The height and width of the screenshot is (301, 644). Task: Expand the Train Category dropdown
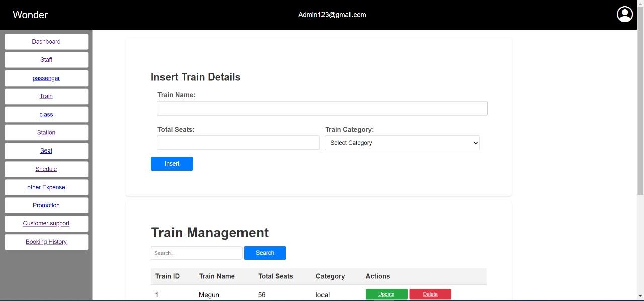(402, 143)
